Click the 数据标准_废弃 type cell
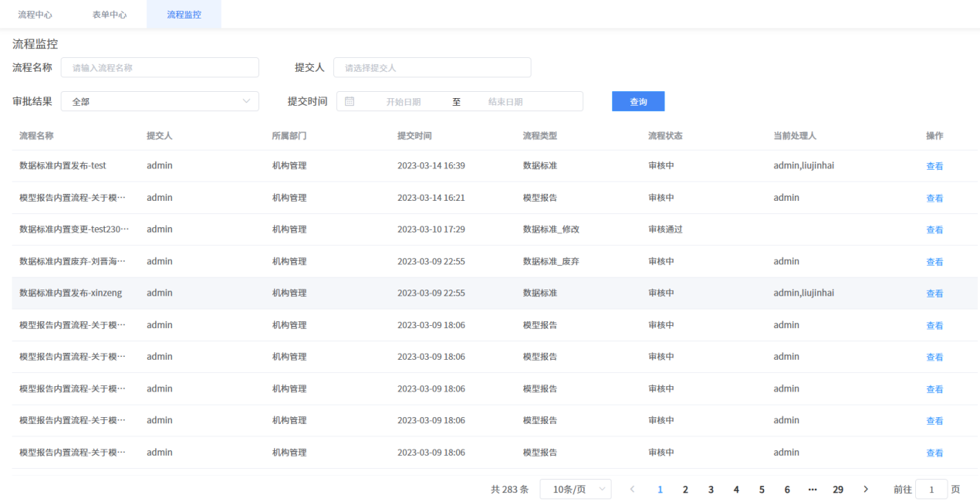 tap(551, 261)
